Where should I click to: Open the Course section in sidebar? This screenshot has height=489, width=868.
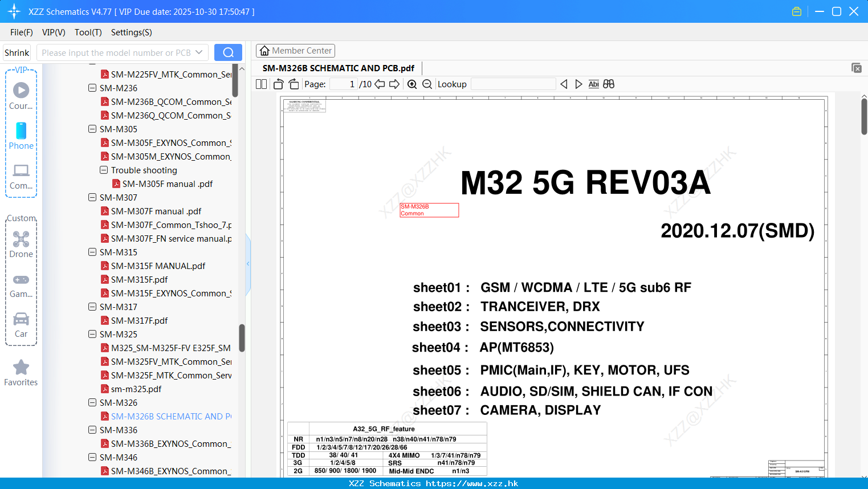[x=21, y=96]
